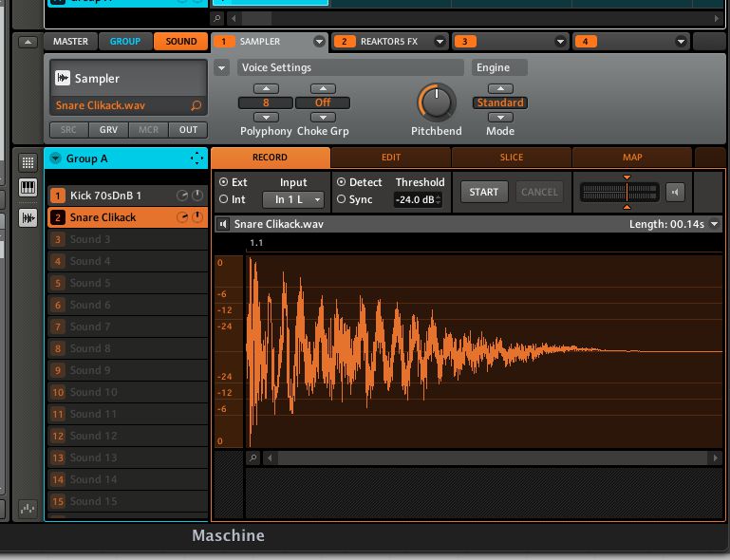The height and width of the screenshot is (560, 730).
Task: Open the pad grid view icon
Action: [x=28, y=162]
